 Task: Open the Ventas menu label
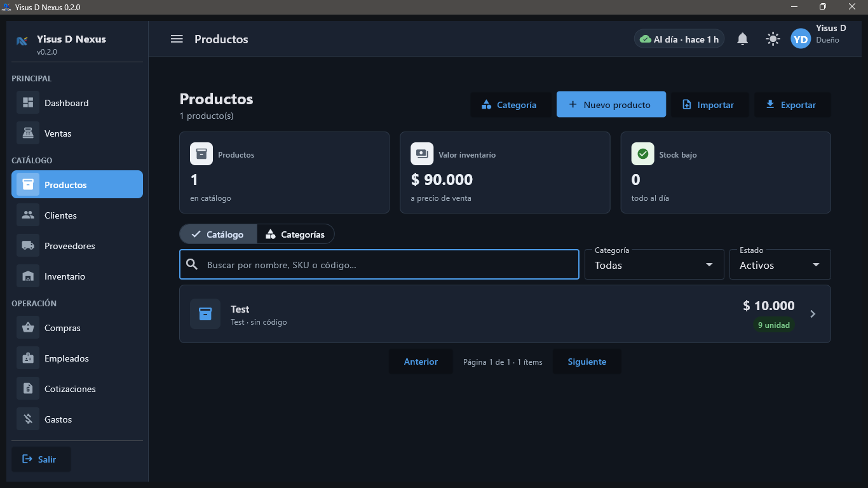[x=58, y=133]
